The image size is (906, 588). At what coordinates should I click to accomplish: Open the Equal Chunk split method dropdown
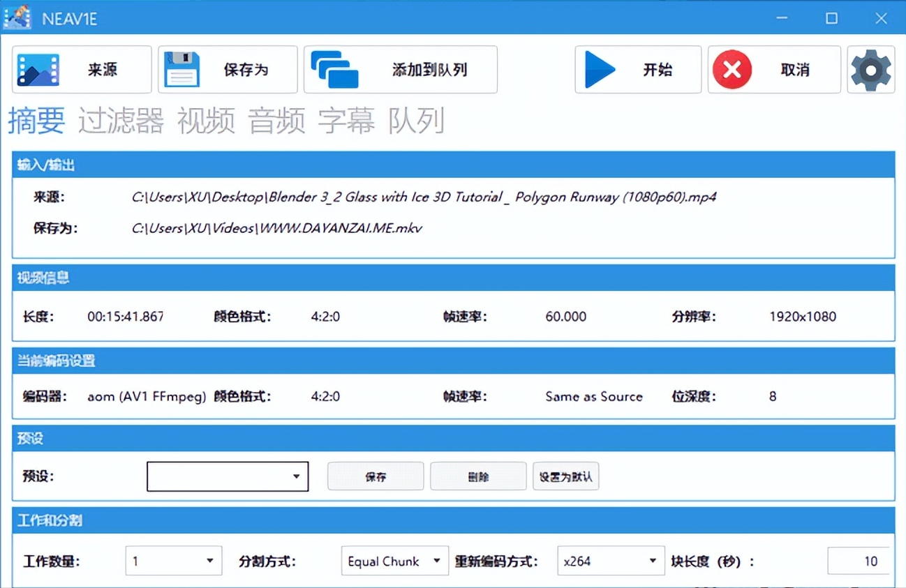pyautogui.click(x=394, y=561)
